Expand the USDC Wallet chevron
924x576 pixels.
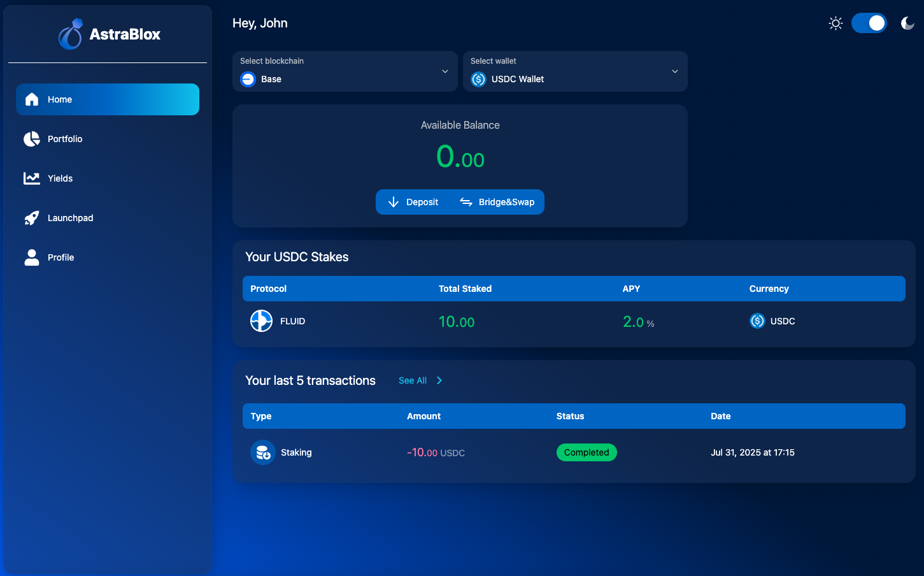coord(674,71)
